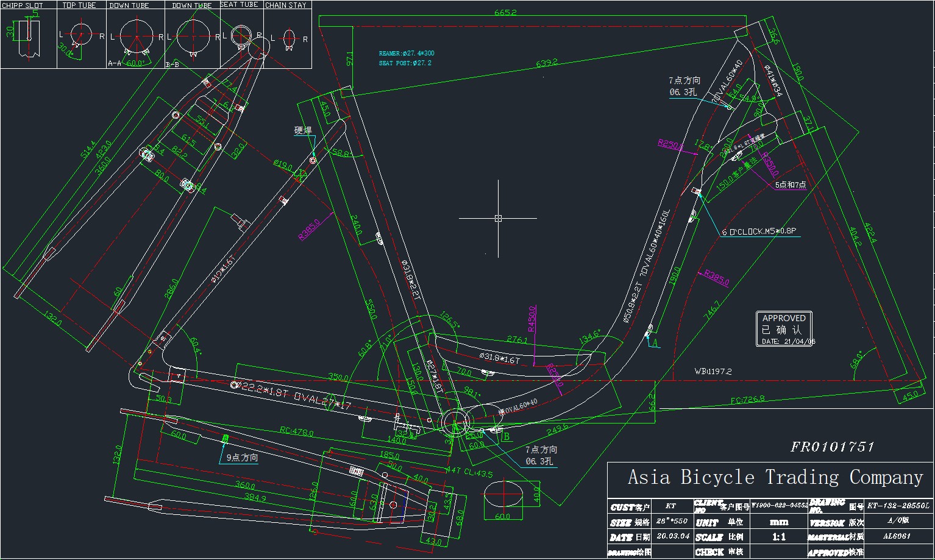Click the 1:1 scale value cell
Viewport: 935px width, 560px height.
[x=778, y=537]
